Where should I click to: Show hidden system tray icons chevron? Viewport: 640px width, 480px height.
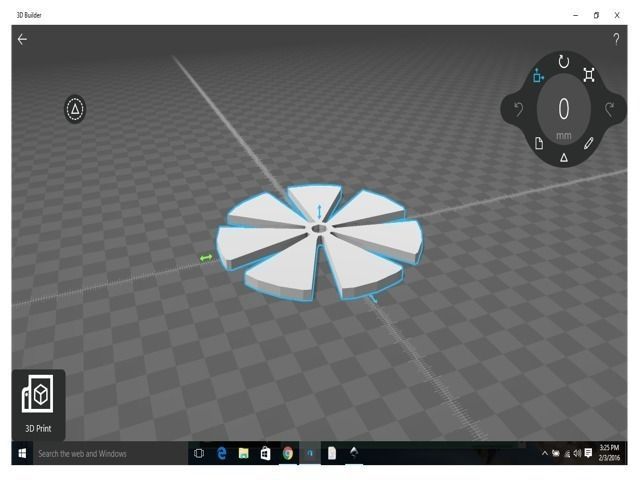click(x=544, y=453)
